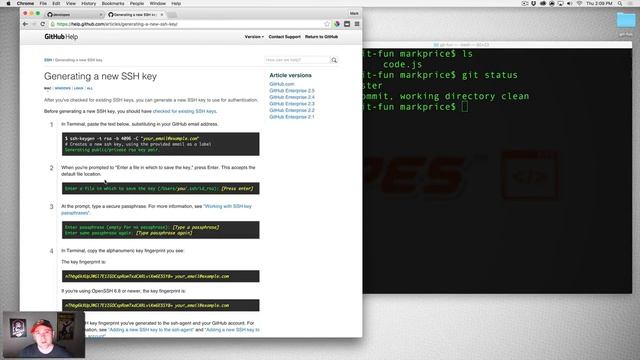Open the GitHub Enterprise 2.1 version link
The width and height of the screenshot is (640, 360).
pyautogui.click(x=292, y=117)
